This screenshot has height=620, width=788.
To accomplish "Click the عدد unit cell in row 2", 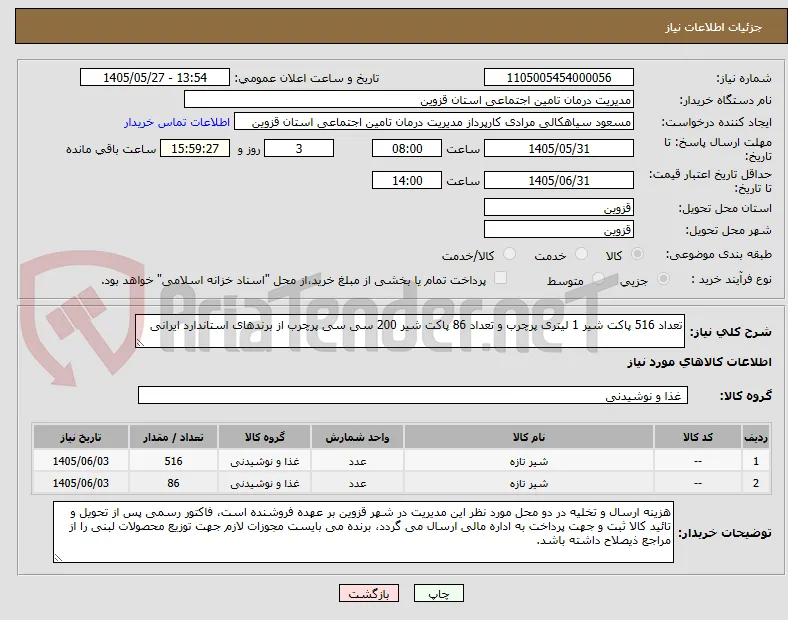I will 357,483.
